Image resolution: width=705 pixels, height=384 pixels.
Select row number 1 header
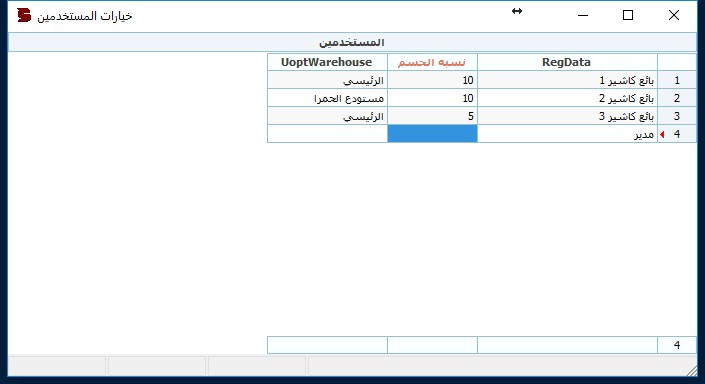[x=677, y=80]
